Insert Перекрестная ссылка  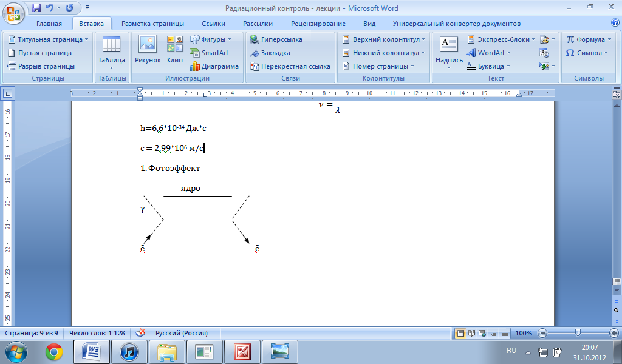(290, 66)
